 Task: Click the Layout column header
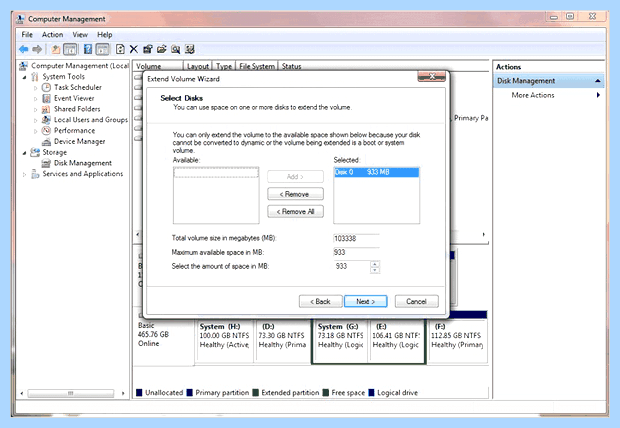198,66
